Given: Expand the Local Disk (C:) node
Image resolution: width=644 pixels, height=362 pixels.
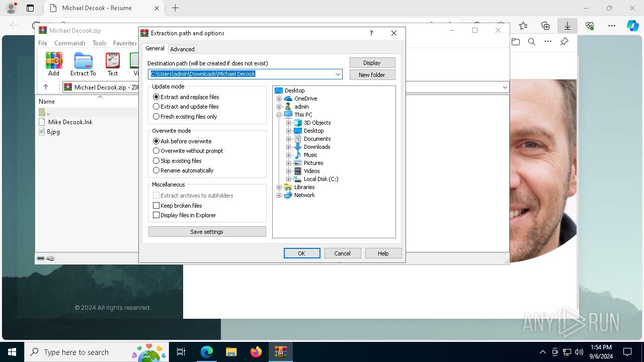Looking at the screenshot, I should pos(289,179).
